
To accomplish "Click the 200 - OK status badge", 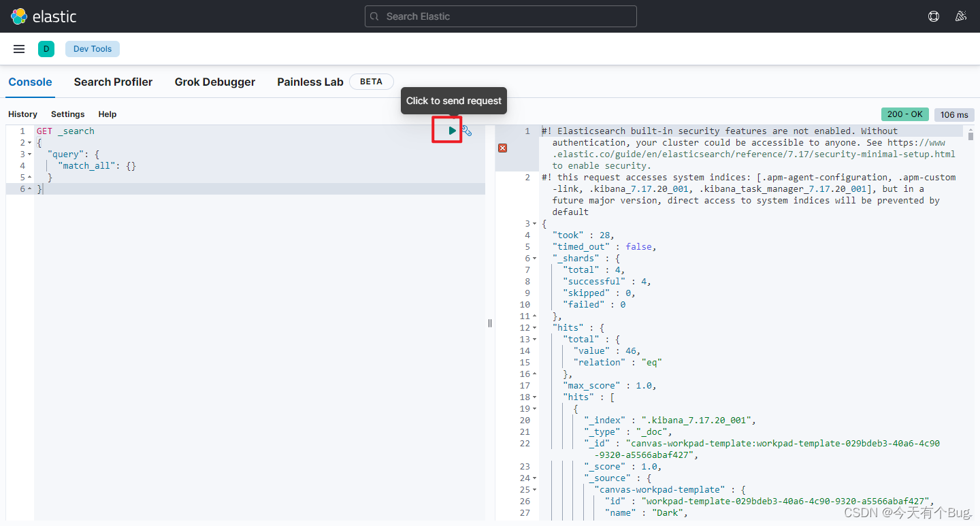I will click(x=904, y=114).
